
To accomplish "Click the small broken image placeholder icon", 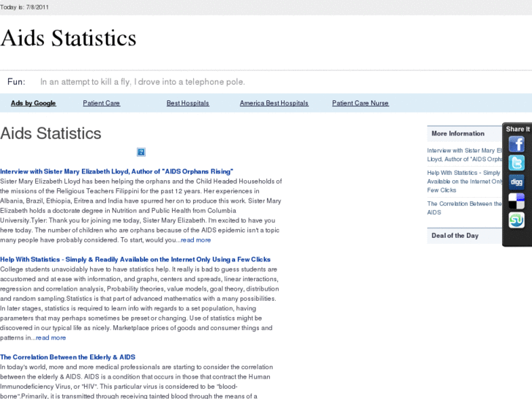I will click(x=141, y=152).
